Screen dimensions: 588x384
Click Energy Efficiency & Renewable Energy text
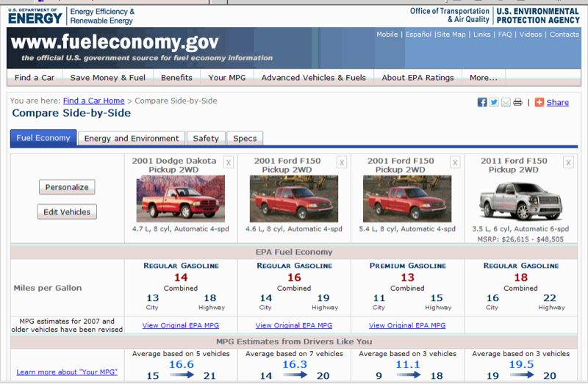coord(102,16)
